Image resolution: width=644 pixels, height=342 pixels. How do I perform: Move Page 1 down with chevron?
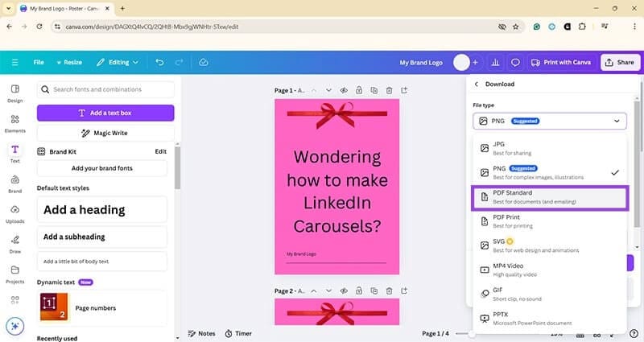[328, 90]
